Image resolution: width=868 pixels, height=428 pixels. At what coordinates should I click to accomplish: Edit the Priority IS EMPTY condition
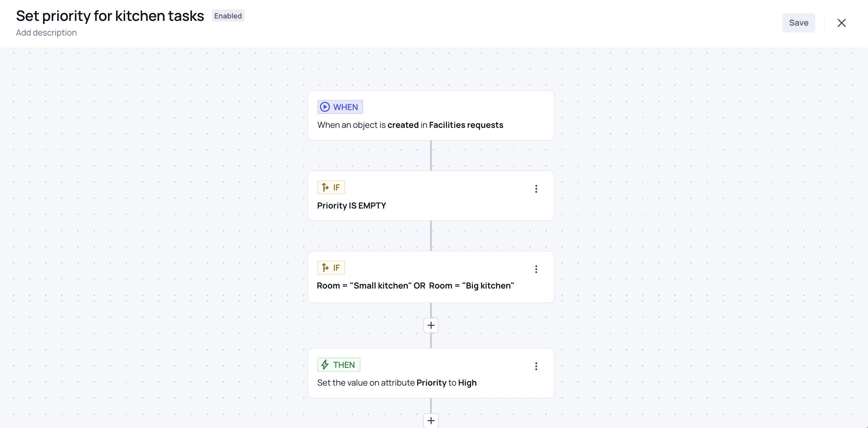point(351,205)
